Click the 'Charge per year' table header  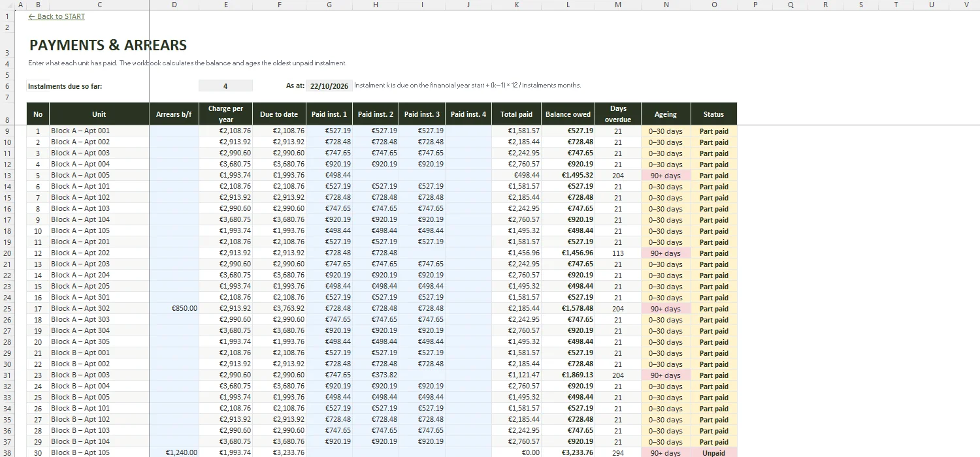[x=225, y=114]
